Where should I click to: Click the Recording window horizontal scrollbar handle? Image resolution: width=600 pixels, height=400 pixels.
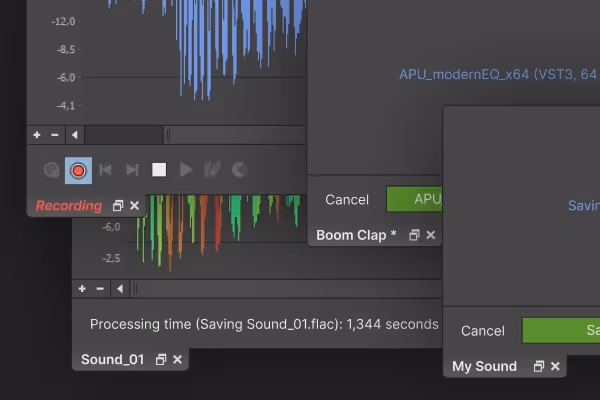(x=168, y=135)
